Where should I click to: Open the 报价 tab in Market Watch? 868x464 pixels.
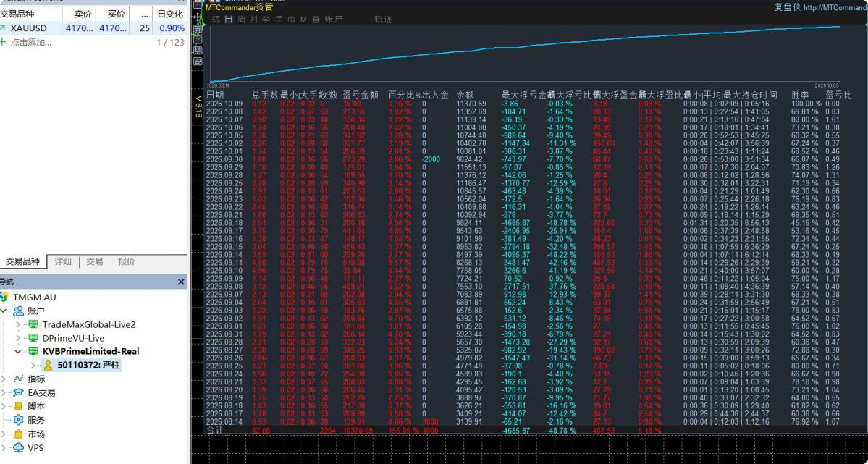point(127,262)
